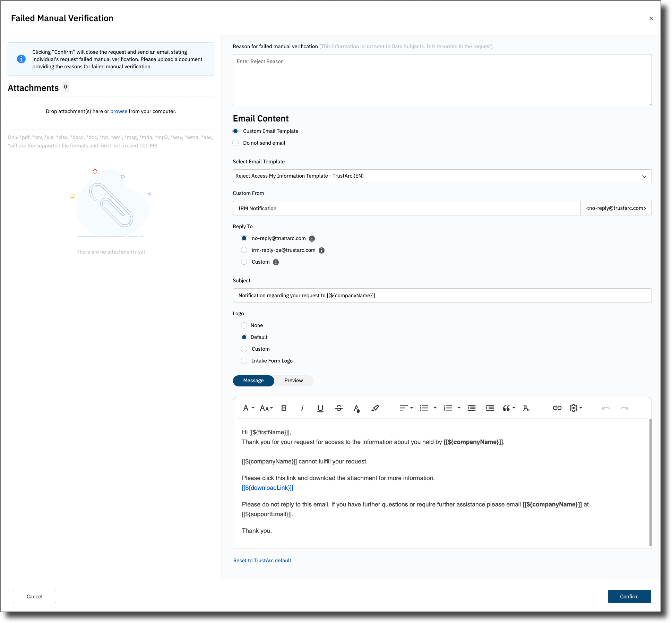
Task: Click inside the Enter Reject Reason field
Action: point(442,80)
